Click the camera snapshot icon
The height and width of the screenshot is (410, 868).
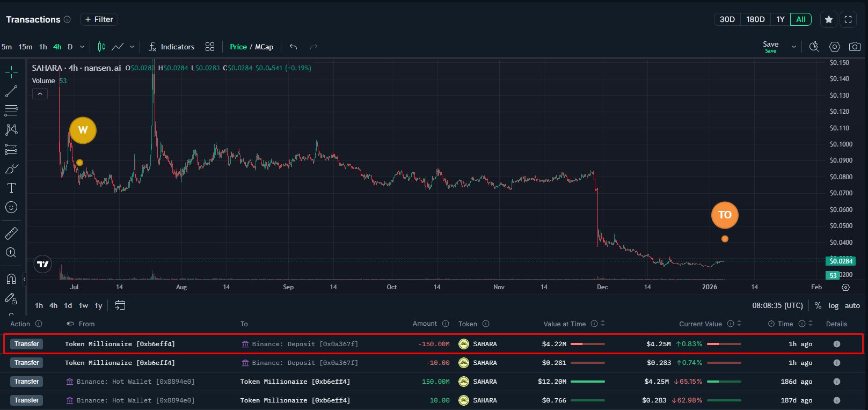855,47
